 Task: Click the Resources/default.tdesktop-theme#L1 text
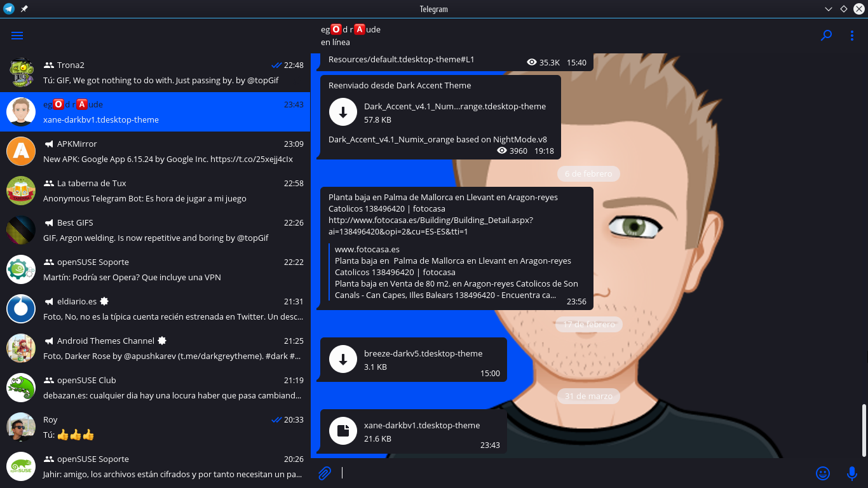[402, 59]
